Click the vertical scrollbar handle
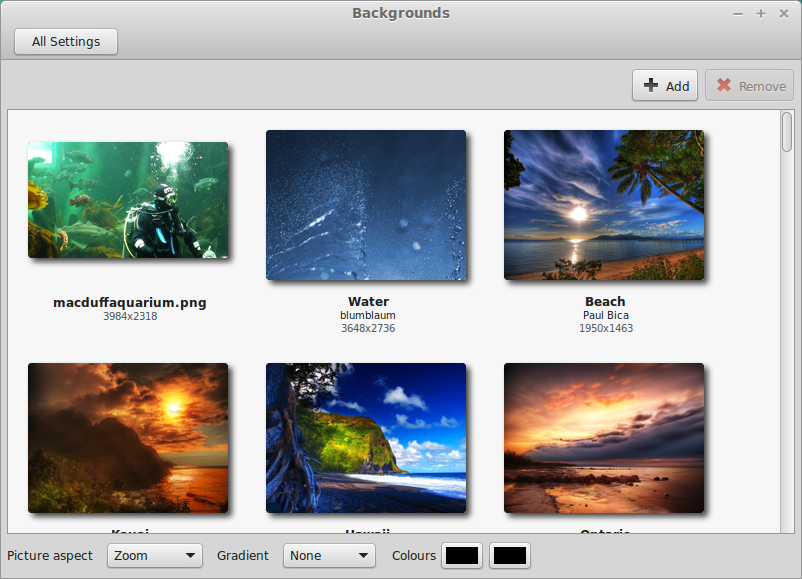Image resolution: width=802 pixels, height=579 pixels. click(787, 132)
